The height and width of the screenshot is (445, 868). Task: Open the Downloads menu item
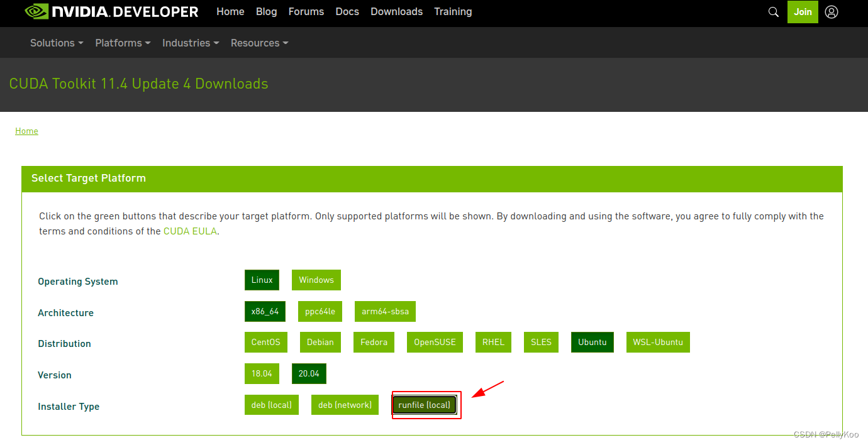pyautogui.click(x=397, y=11)
